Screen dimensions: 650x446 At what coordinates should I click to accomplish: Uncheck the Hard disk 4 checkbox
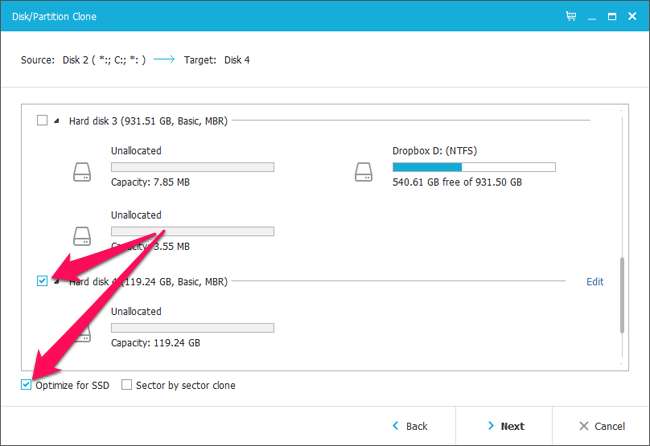(42, 282)
